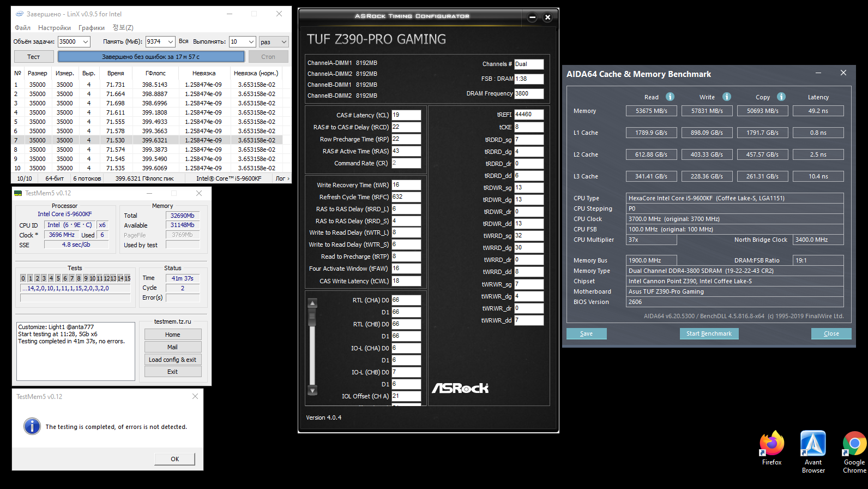The width and height of the screenshot is (868, 489).
Task: Click the Channels # Dual field
Action: pyautogui.click(x=529, y=64)
